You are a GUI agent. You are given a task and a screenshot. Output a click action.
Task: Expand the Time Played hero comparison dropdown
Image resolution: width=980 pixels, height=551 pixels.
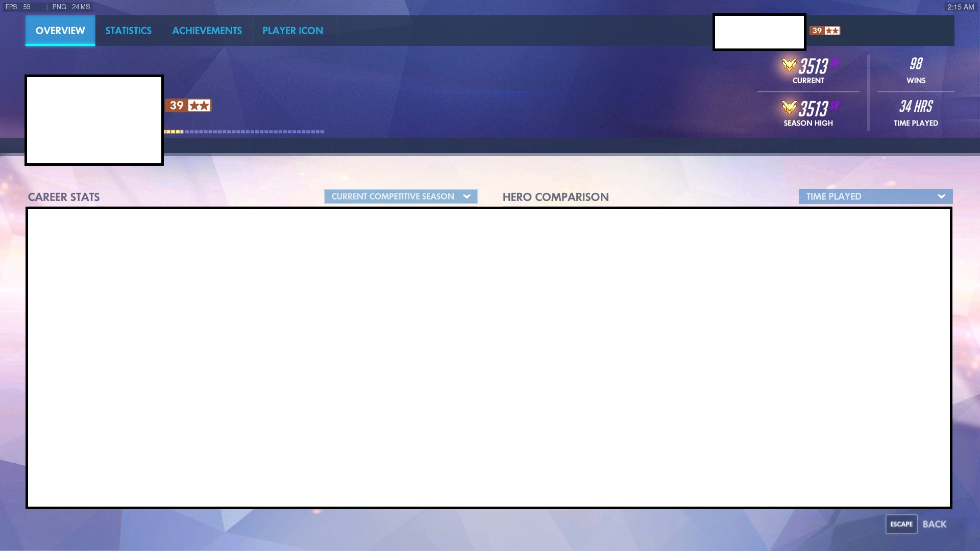pos(875,196)
